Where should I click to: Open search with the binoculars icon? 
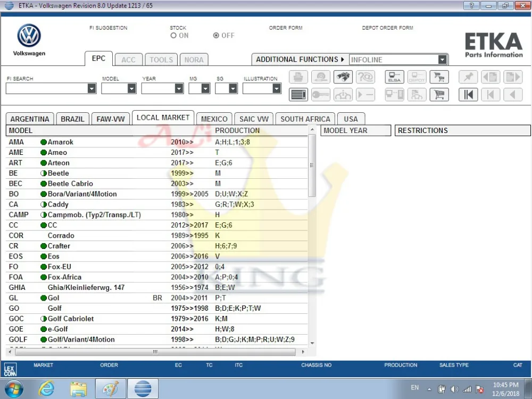(343, 77)
